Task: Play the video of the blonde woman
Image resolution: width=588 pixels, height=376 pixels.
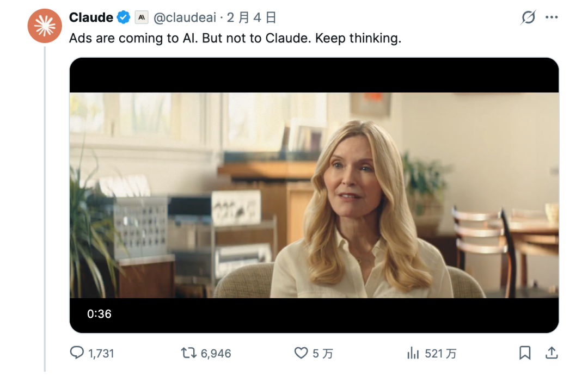Action: pyautogui.click(x=314, y=195)
